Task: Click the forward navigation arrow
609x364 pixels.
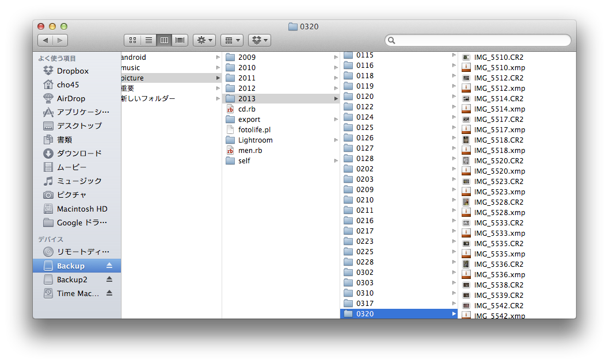Action: [x=60, y=40]
